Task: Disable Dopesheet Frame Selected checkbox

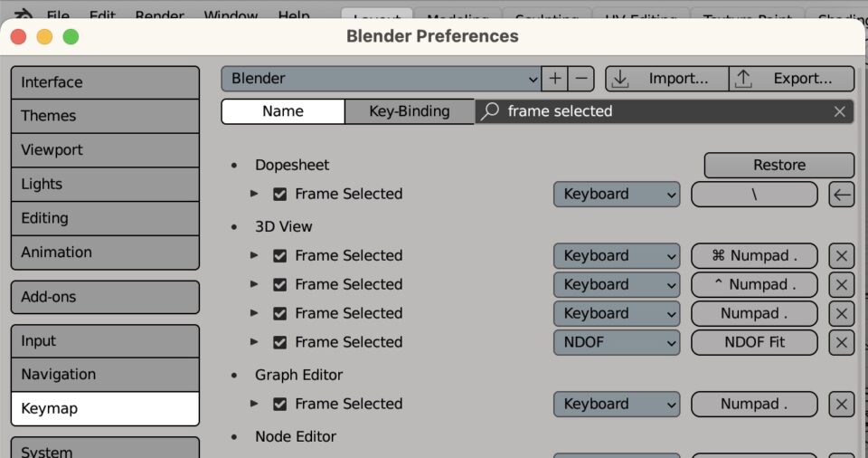Action: (280, 194)
